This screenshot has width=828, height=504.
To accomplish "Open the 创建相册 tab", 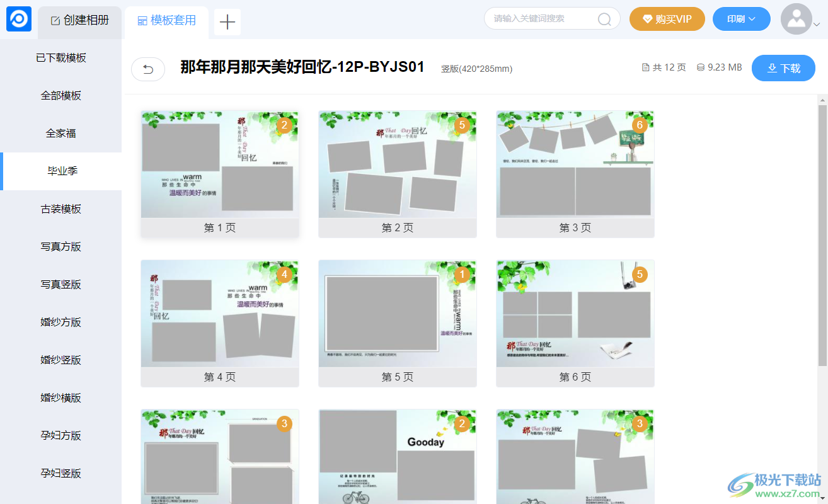I will pyautogui.click(x=80, y=21).
